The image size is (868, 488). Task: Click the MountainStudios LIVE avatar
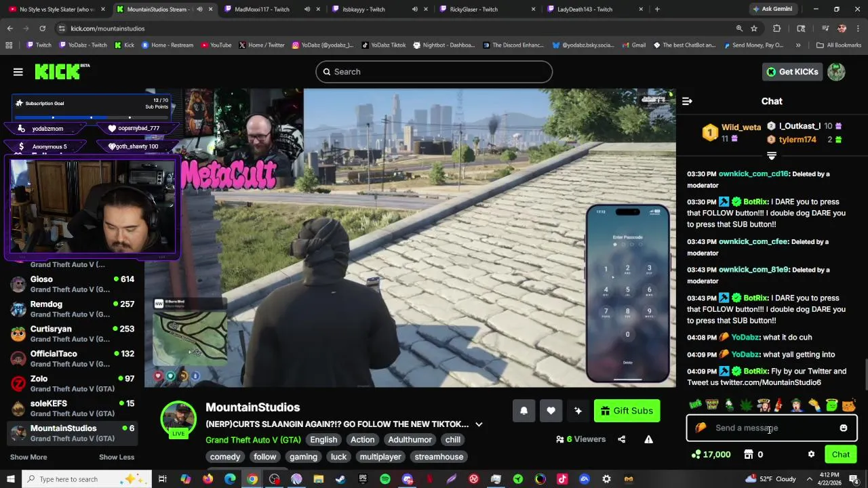point(178,419)
